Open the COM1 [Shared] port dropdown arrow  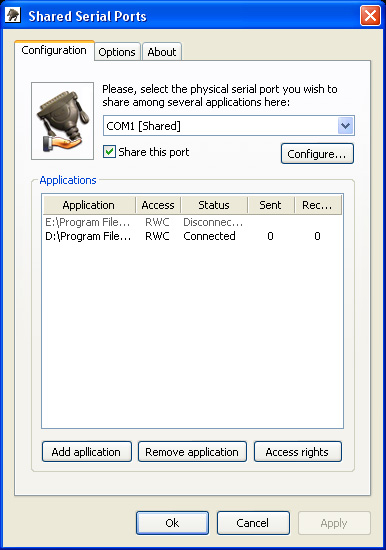346,126
